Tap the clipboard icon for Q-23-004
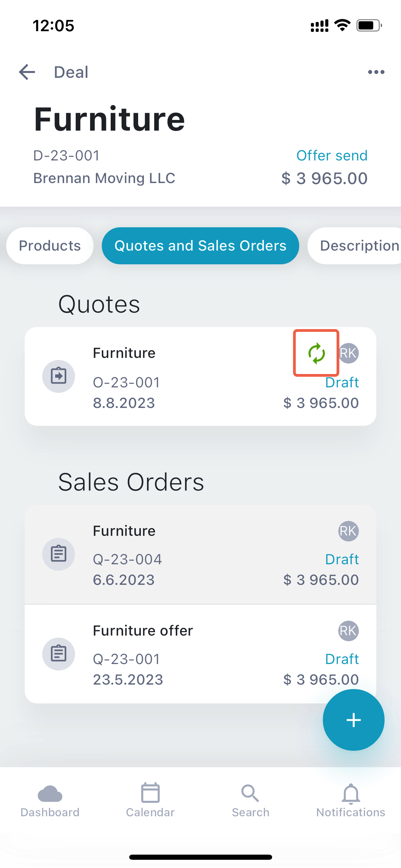This screenshot has height=868, width=401. (59, 554)
